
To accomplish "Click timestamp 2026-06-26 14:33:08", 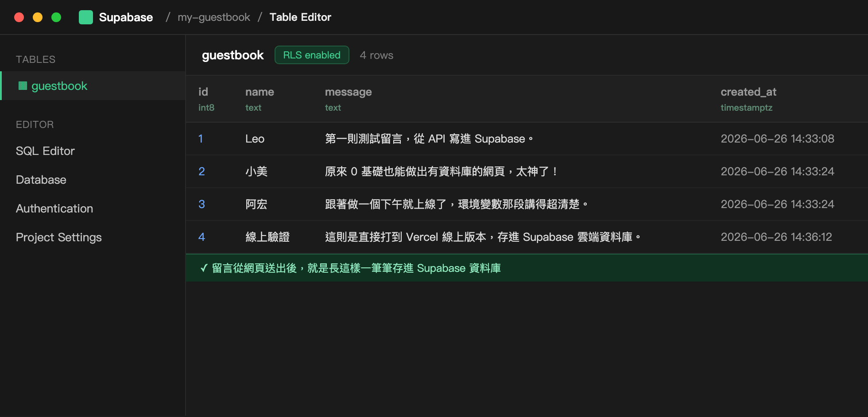I will [777, 139].
